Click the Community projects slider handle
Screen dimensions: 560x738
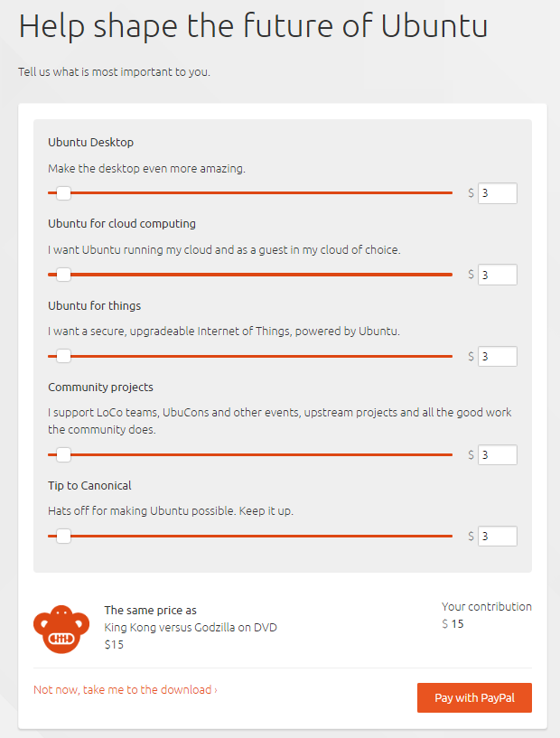(x=63, y=454)
